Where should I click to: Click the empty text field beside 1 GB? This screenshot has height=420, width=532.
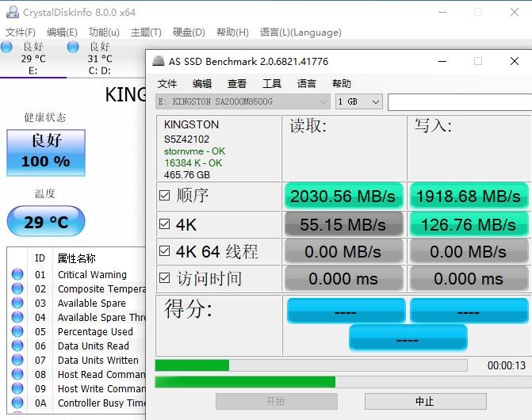pyautogui.click(x=460, y=101)
